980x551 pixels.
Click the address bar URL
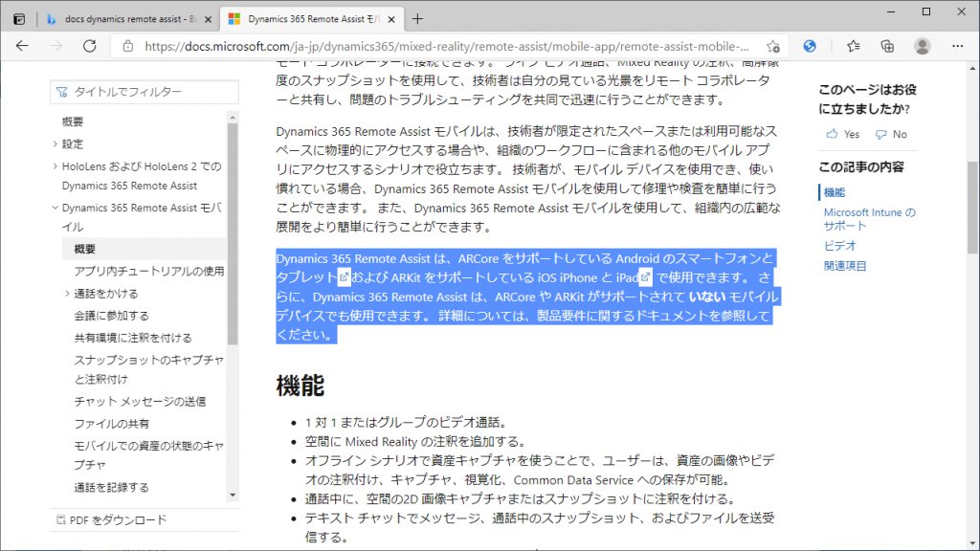pos(447,46)
